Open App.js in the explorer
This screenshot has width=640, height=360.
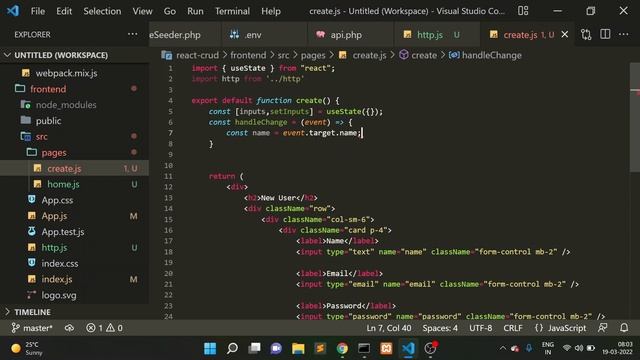pyautogui.click(x=54, y=216)
